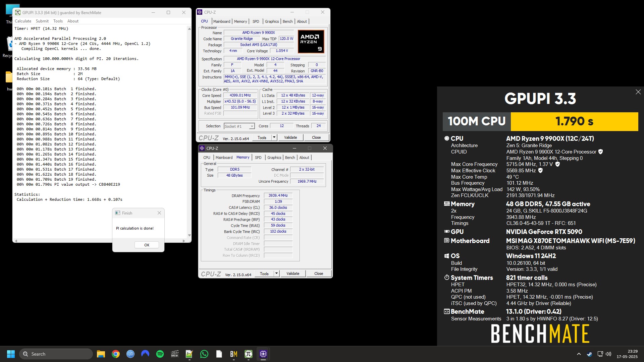Open Graphics tab in top CPU-Z window
The height and width of the screenshot is (362, 644).
272,21
